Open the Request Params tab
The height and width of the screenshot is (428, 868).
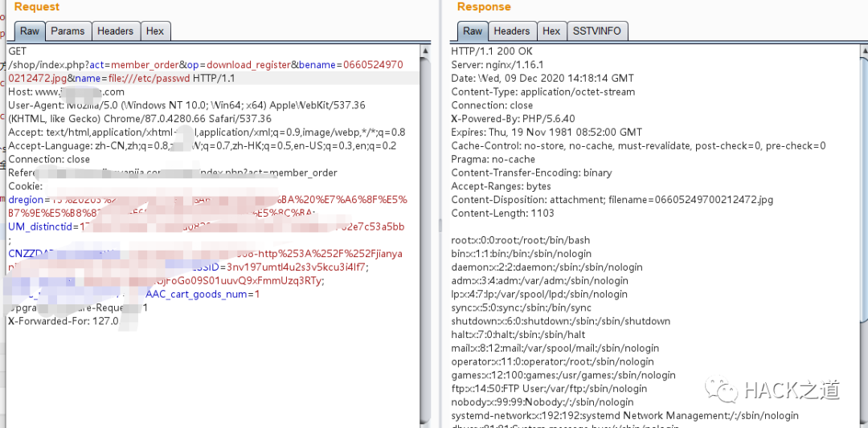coord(68,31)
